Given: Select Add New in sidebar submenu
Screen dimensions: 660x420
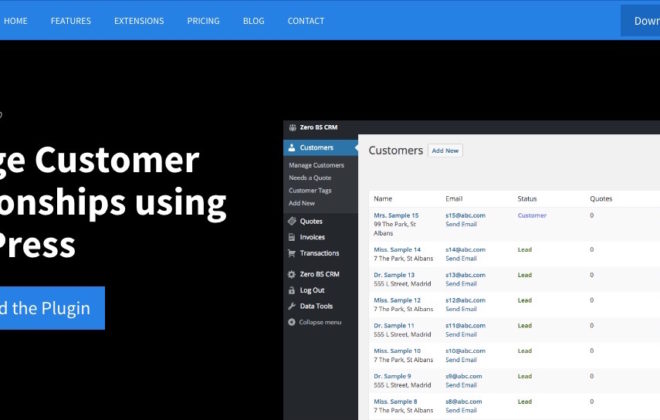Looking at the screenshot, I should (301, 203).
